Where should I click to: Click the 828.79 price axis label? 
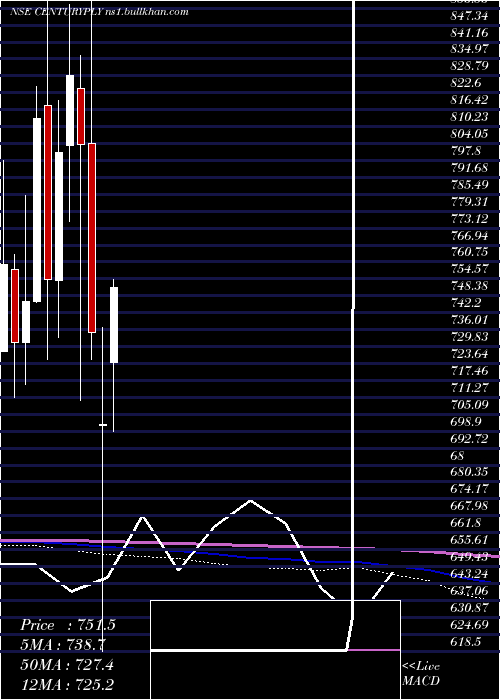pyautogui.click(x=469, y=67)
